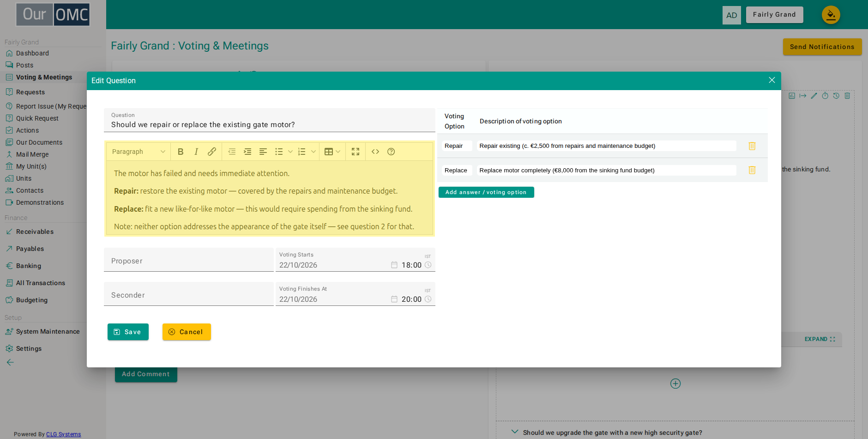Viewport: 868px width, 439px height.
Task: Click EXPAND in background panel
Action: [820, 339]
